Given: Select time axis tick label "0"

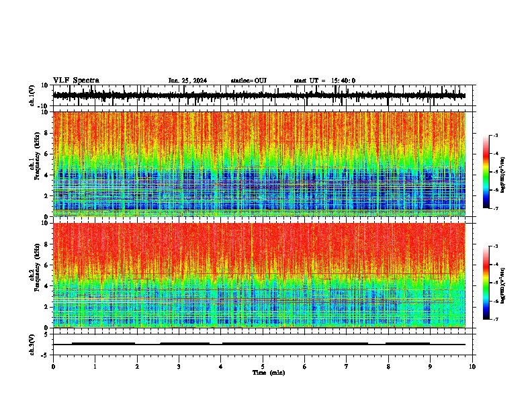Looking at the screenshot, I should pos(53,367).
